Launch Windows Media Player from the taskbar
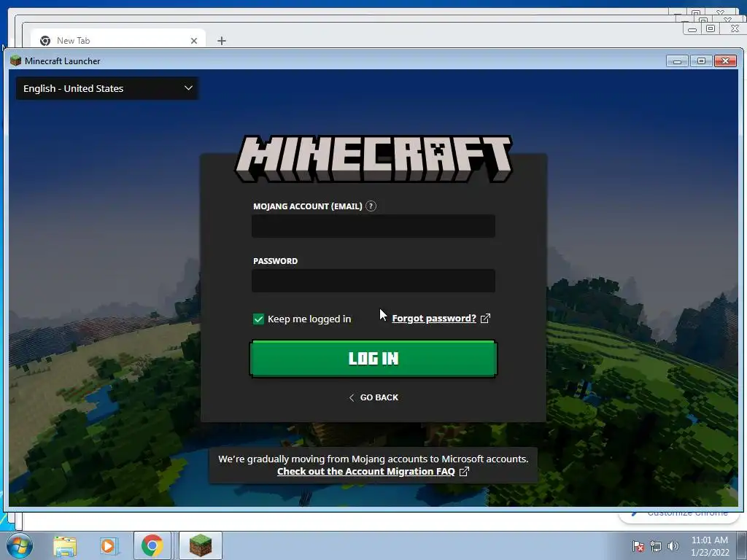747x560 pixels. pos(108,546)
